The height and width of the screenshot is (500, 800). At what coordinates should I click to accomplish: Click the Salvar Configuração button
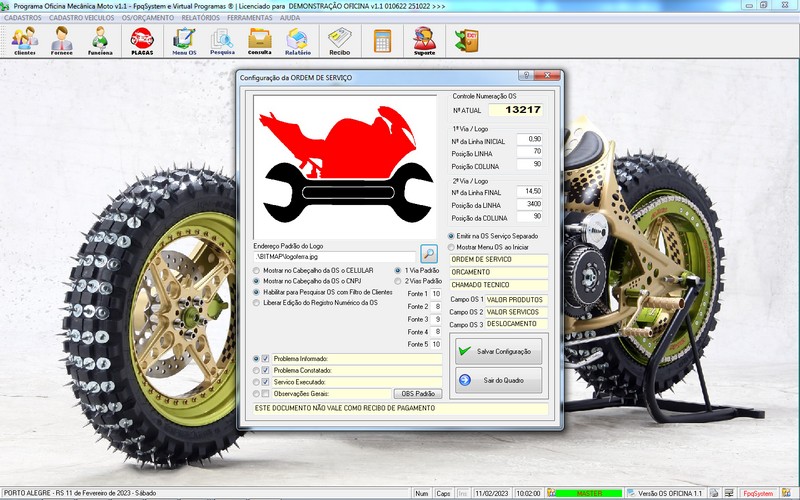[x=498, y=351]
